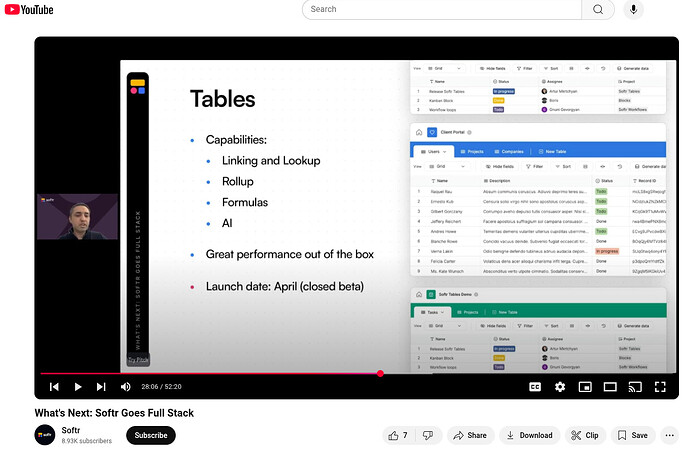Click the Softr Tables Demo home icon
Screen dimensions: 690x449
click(x=419, y=294)
